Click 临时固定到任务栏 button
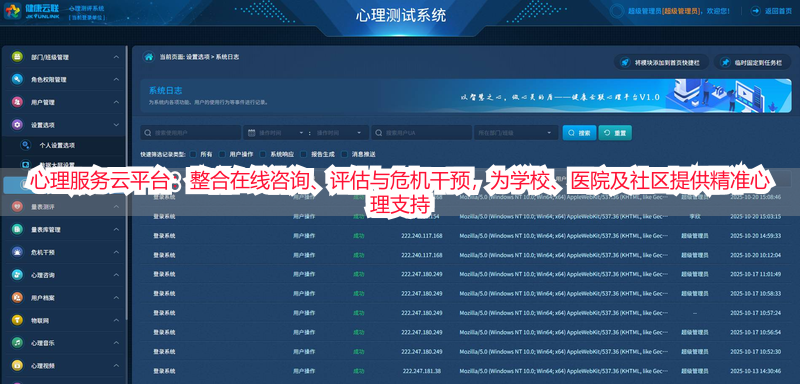Screen dimensions: 800x384 (x=753, y=62)
